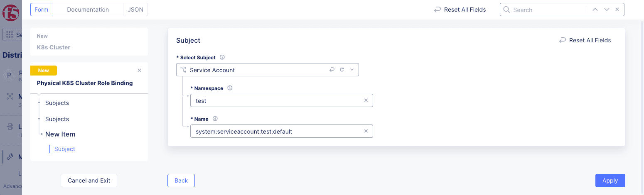Go to next search result with down arrow
644x195 pixels.
607,10
